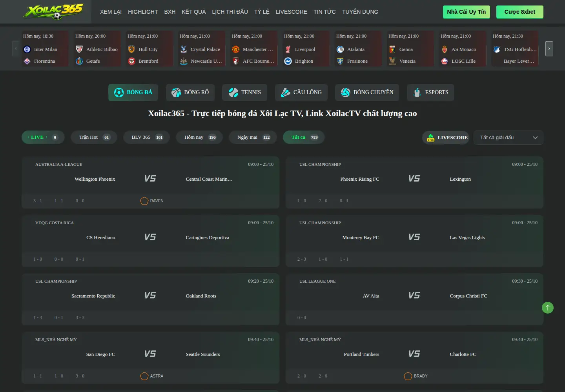
Task: Show previous matches in the carousel
Action: click(x=16, y=49)
